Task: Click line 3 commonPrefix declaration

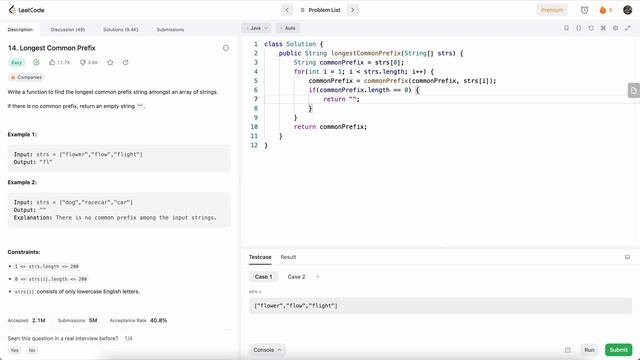Action: (349, 62)
